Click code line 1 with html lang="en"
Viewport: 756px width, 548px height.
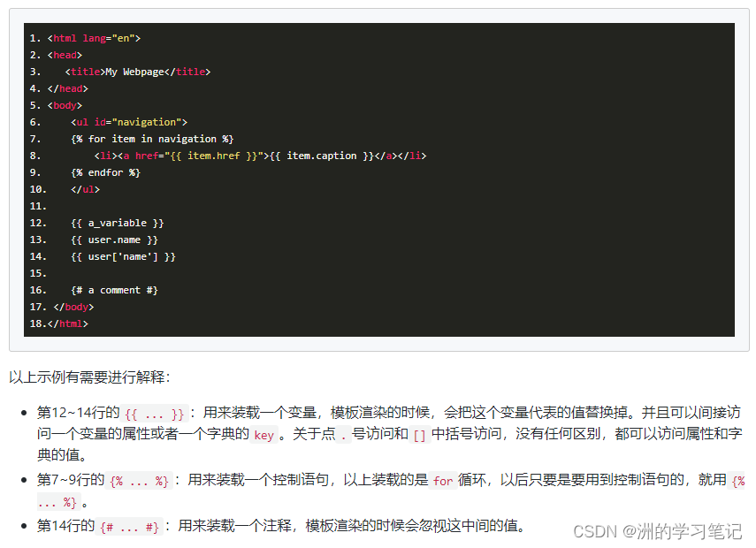pyautogui.click(x=94, y=38)
